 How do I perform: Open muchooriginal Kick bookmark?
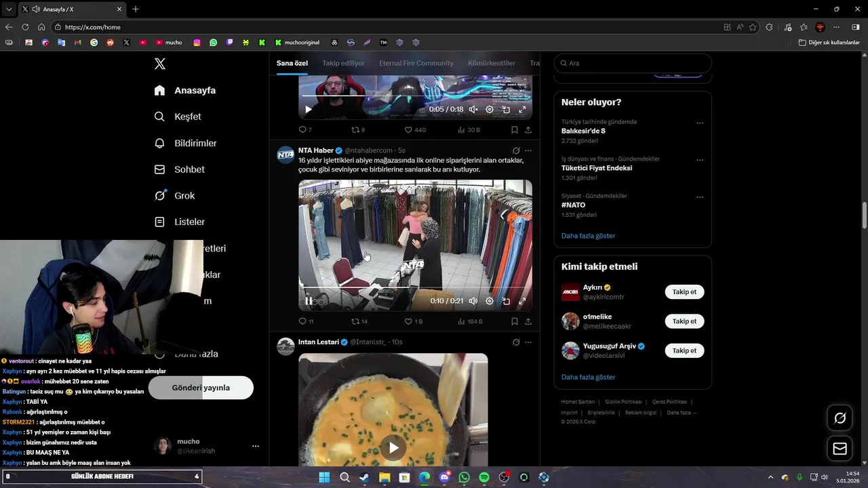(297, 42)
